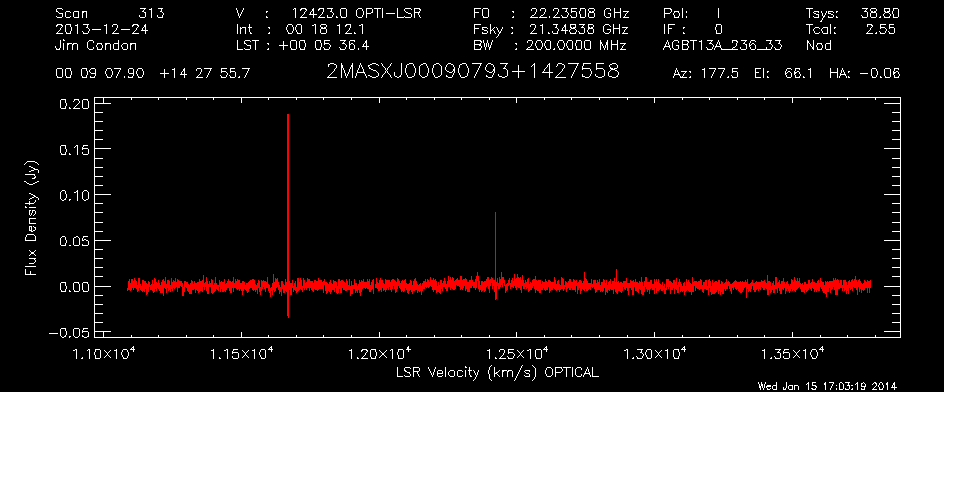962x490 pixels.
Task: Click the Tsys value 38.80
Action: pyautogui.click(x=880, y=13)
